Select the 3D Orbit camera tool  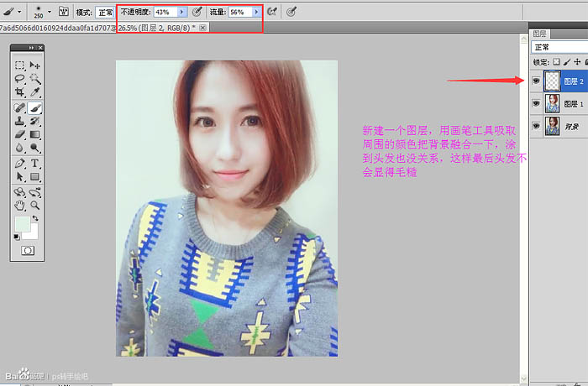(35, 192)
